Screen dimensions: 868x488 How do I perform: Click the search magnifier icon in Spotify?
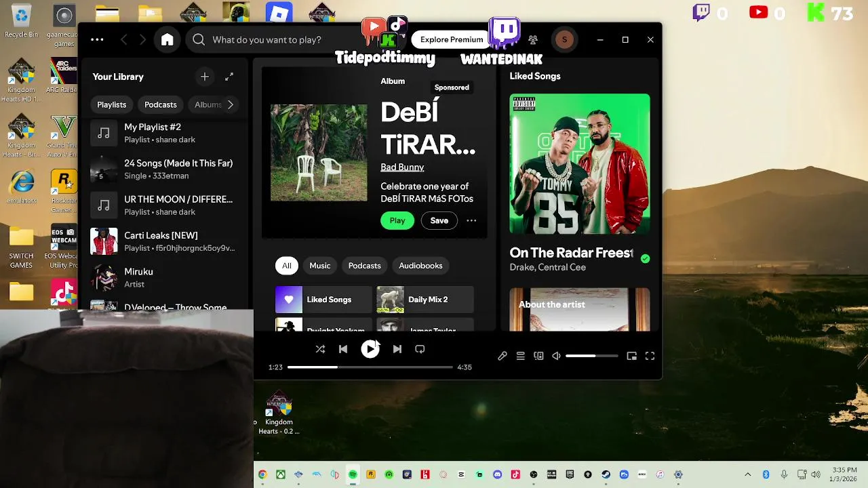(x=199, y=40)
